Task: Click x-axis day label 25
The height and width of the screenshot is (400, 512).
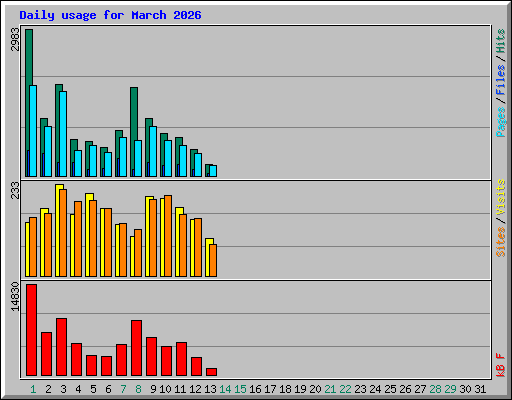Action: [x=390, y=389]
